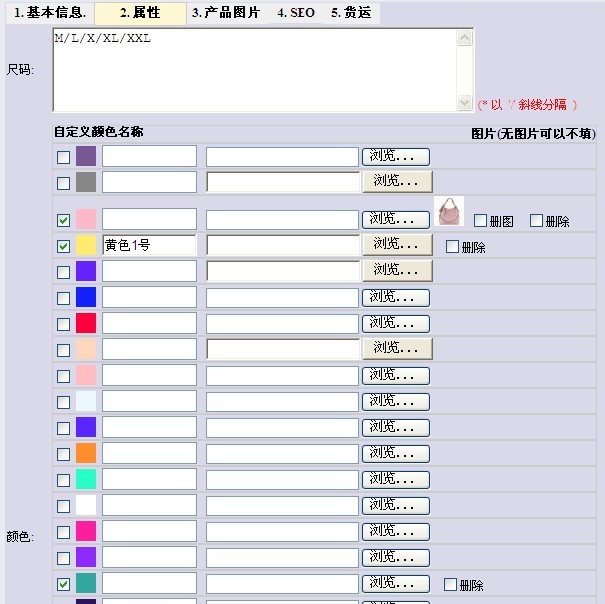Click 浏览 button in the magenta row
Image resolution: width=605 pixels, height=604 pixels.
[396, 532]
